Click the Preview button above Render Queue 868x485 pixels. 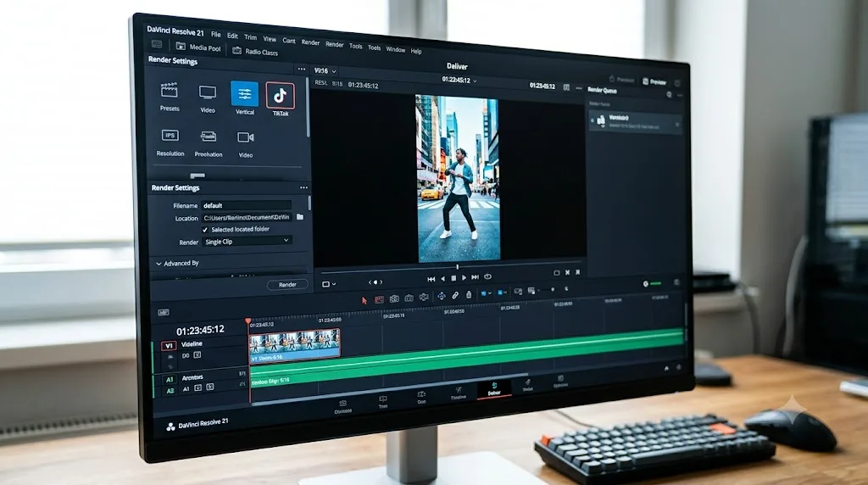click(654, 81)
